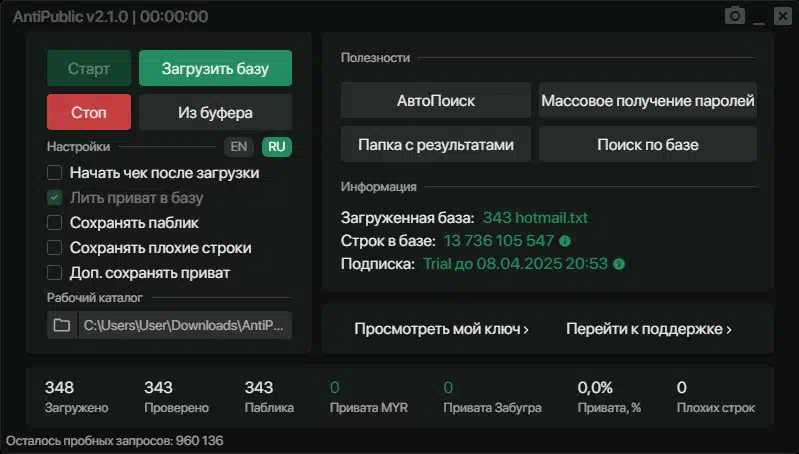
Task: Close the AntiPublic window
Action: [782, 16]
